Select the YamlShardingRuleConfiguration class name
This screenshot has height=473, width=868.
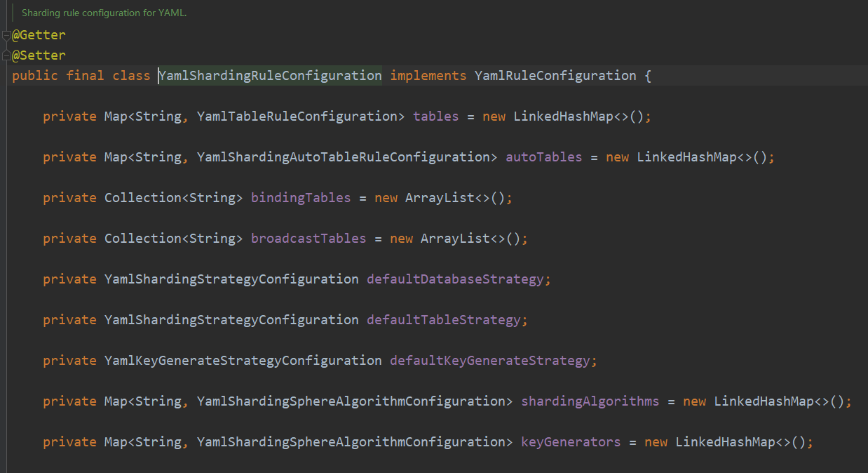click(x=271, y=76)
